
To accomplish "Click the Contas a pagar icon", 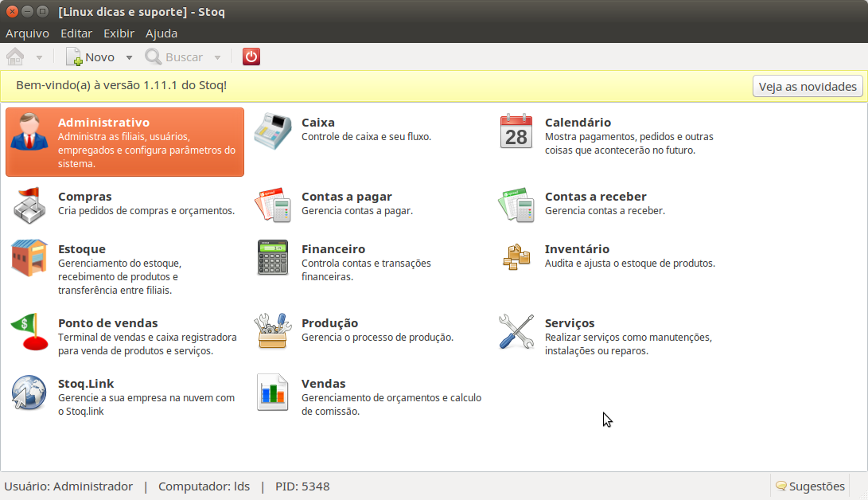I will tap(273, 205).
